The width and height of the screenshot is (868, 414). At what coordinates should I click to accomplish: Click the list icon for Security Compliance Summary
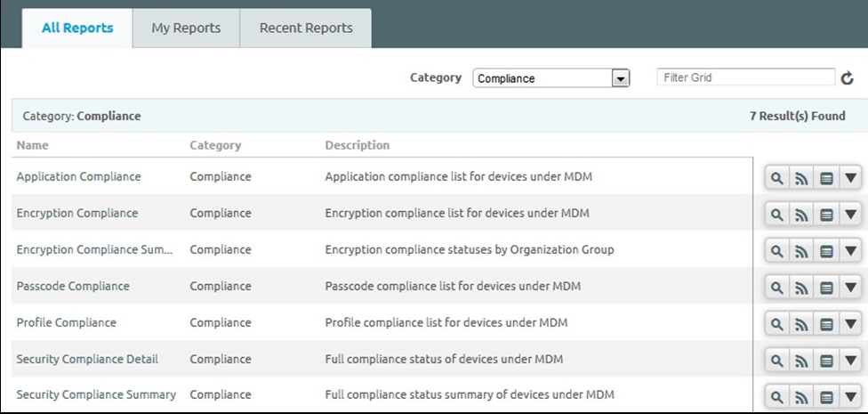coord(826,397)
